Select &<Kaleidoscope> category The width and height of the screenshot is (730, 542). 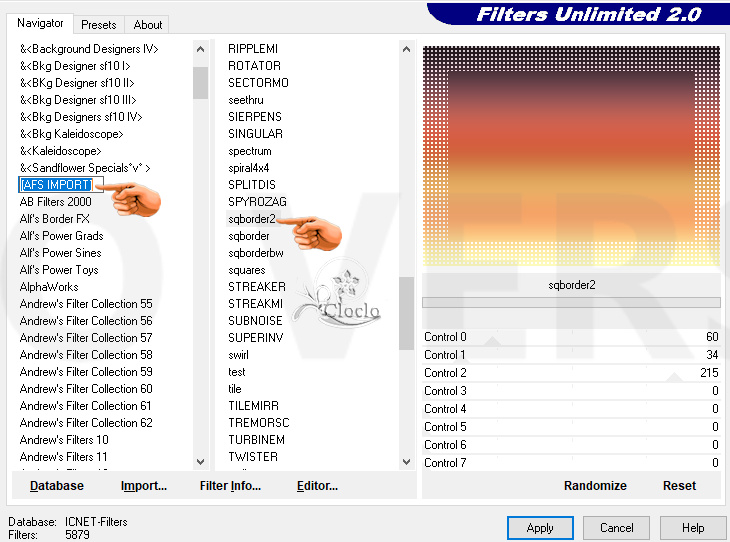click(x=61, y=151)
